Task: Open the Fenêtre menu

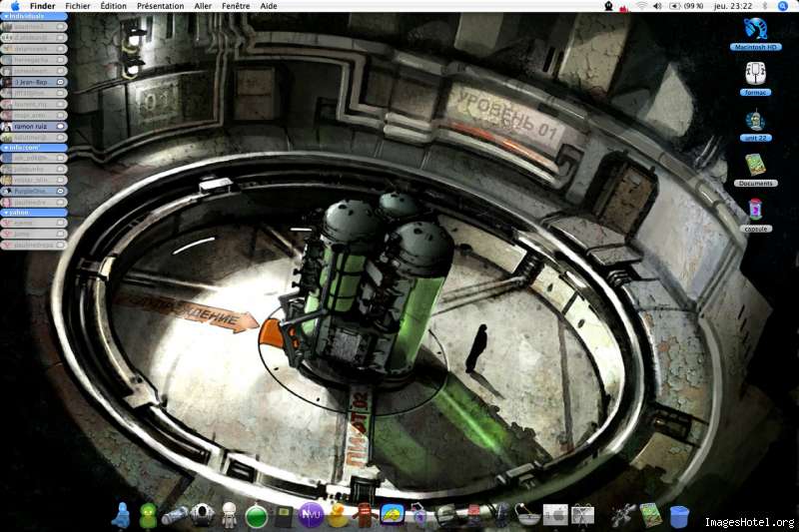Action: pyautogui.click(x=236, y=6)
